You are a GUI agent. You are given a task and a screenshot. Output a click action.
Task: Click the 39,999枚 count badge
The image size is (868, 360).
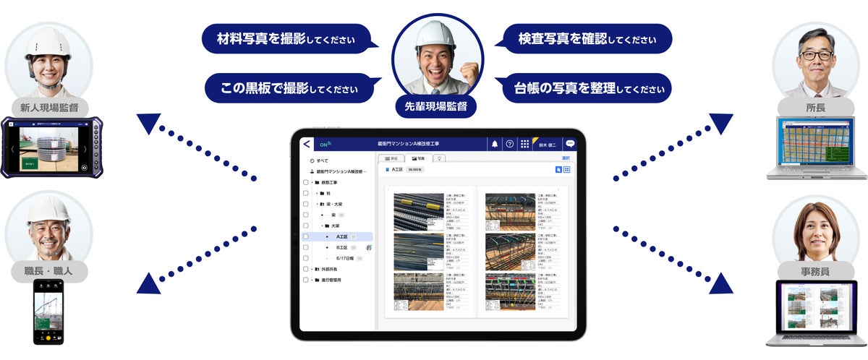[415, 169]
